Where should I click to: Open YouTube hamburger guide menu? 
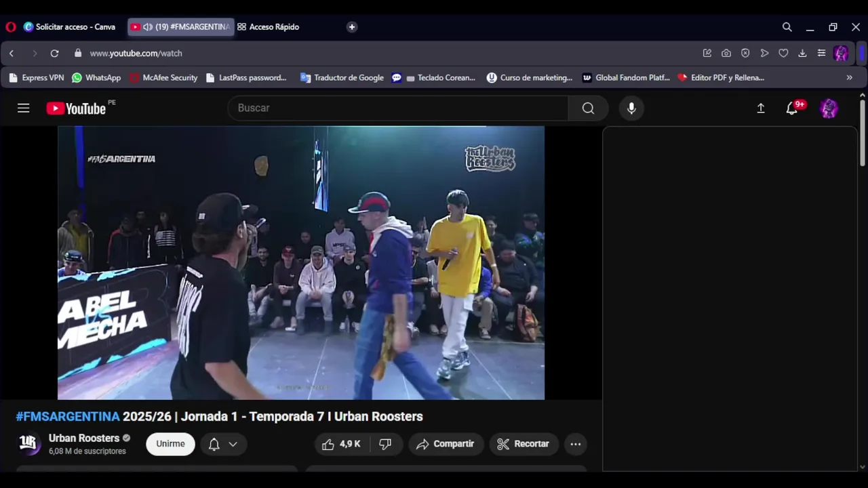pyautogui.click(x=24, y=108)
